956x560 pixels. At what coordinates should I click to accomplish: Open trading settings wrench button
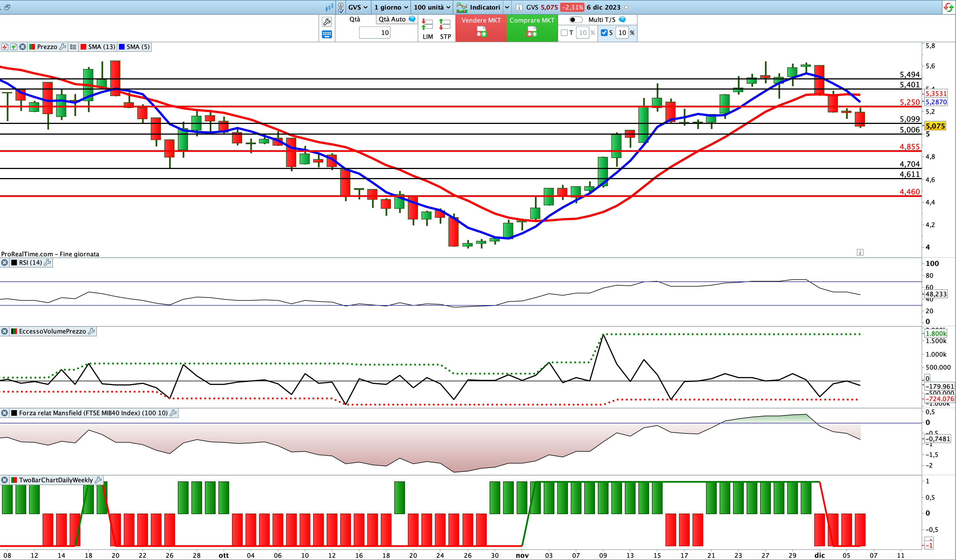point(327,22)
